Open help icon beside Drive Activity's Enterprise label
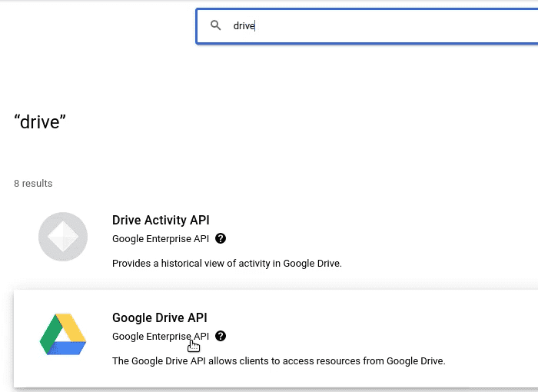Screen dimensions: 538x392 coord(221,238)
